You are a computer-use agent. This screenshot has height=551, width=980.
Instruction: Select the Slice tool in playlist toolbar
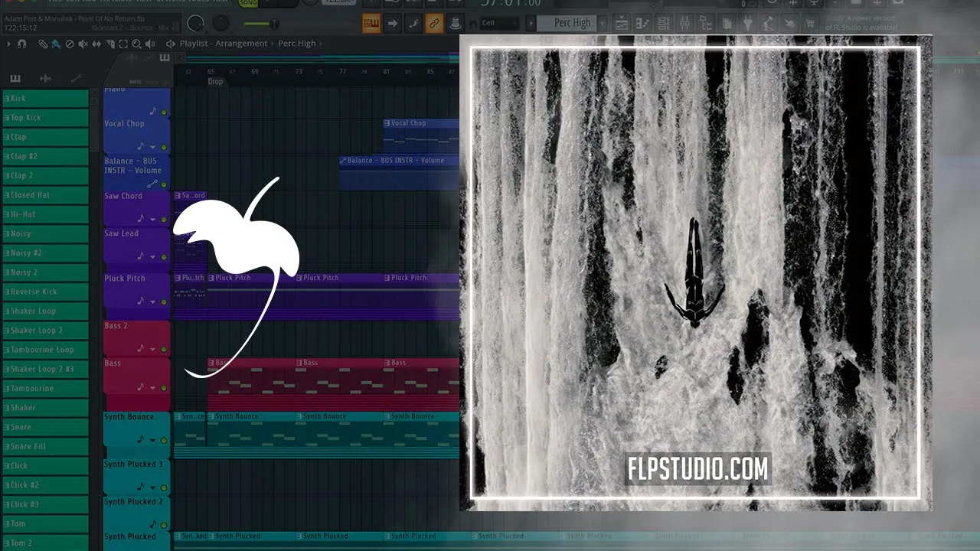(x=109, y=44)
